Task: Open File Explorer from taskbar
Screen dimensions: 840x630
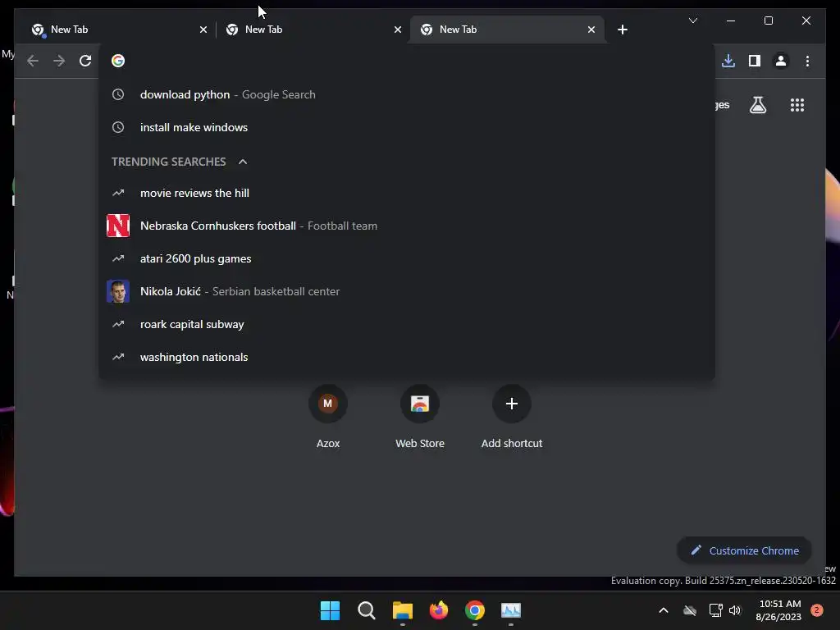Action: coord(402,610)
